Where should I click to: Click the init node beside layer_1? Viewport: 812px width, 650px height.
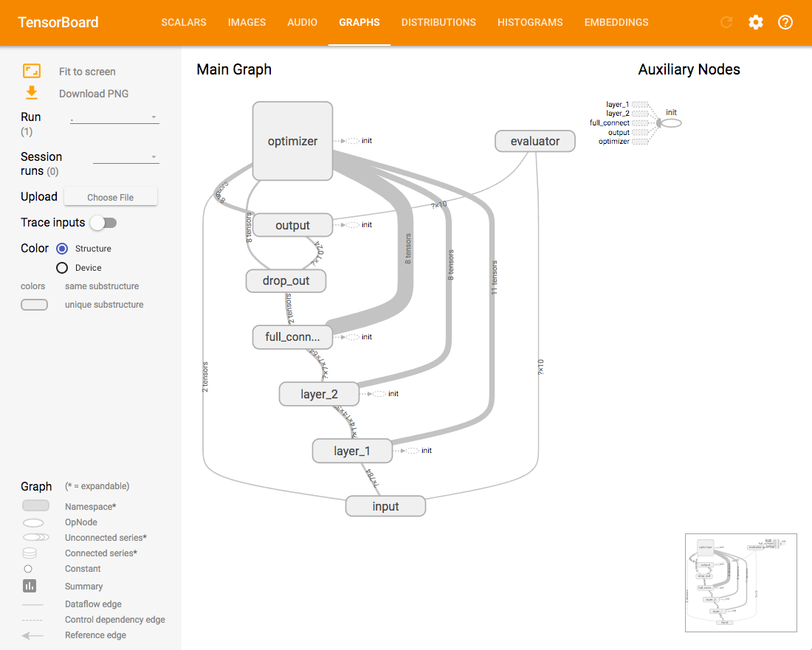click(x=413, y=451)
